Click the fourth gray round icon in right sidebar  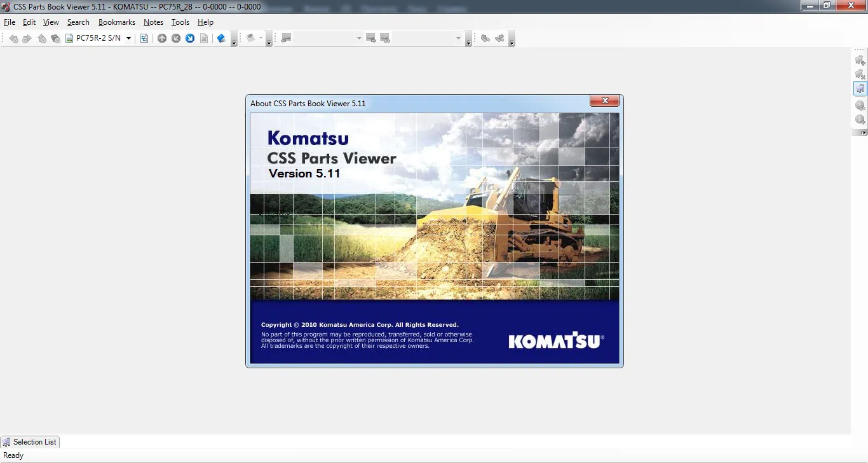[x=860, y=105]
